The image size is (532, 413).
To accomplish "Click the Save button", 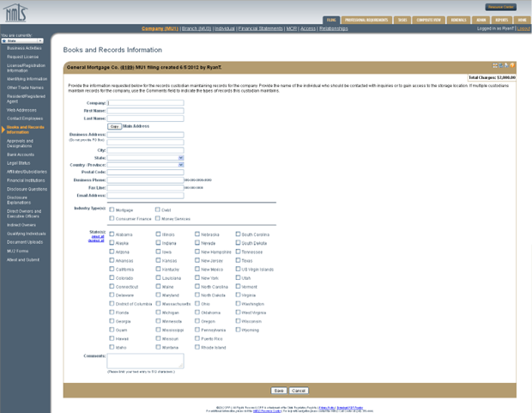I will point(279,391).
